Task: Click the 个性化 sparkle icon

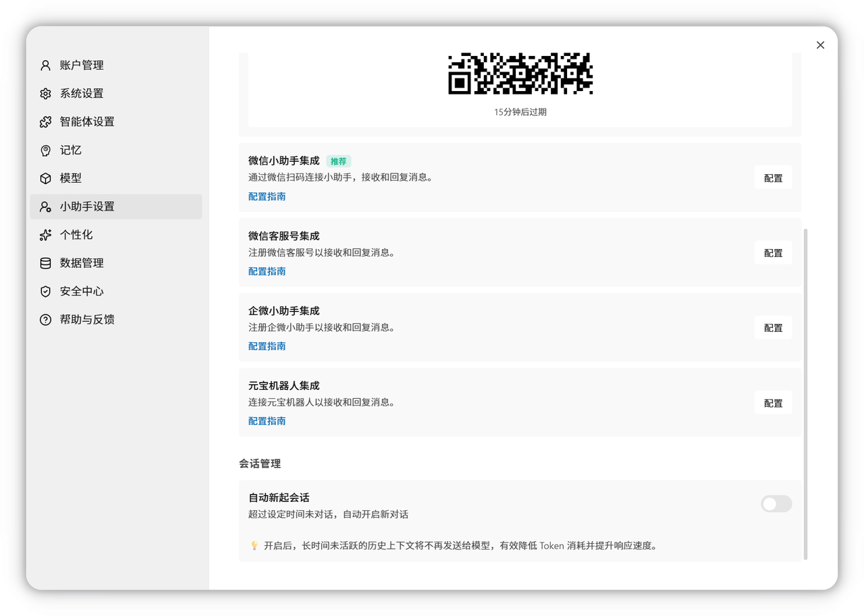Action: [x=45, y=235]
